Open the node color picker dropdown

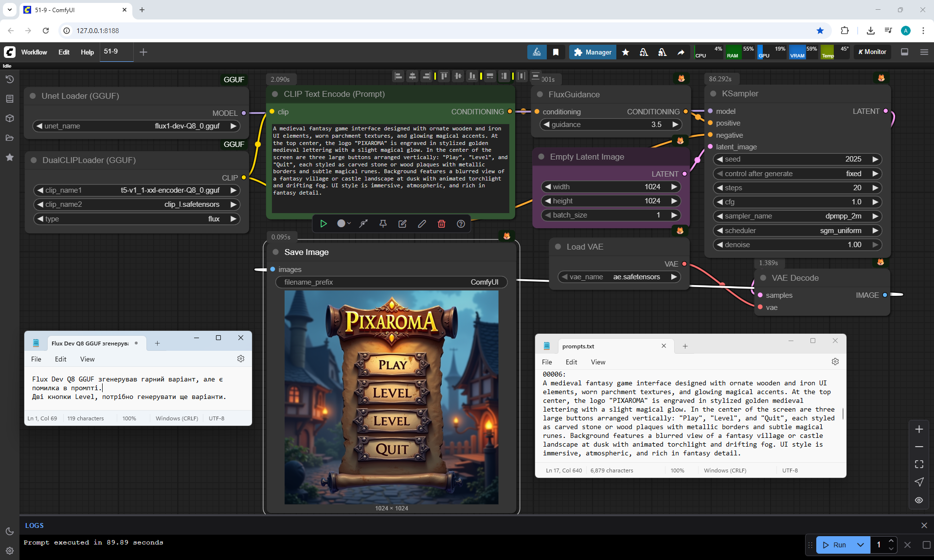pyautogui.click(x=344, y=224)
